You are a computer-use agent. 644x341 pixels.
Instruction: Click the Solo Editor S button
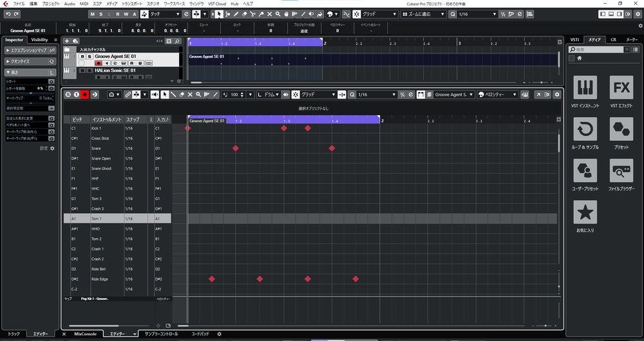coord(68,95)
